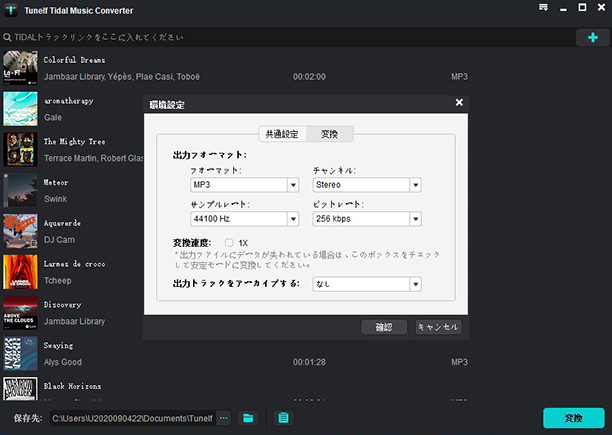The width and height of the screenshot is (612, 435).
Task: Click the Swaying track title
Action: pyautogui.click(x=58, y=346)
